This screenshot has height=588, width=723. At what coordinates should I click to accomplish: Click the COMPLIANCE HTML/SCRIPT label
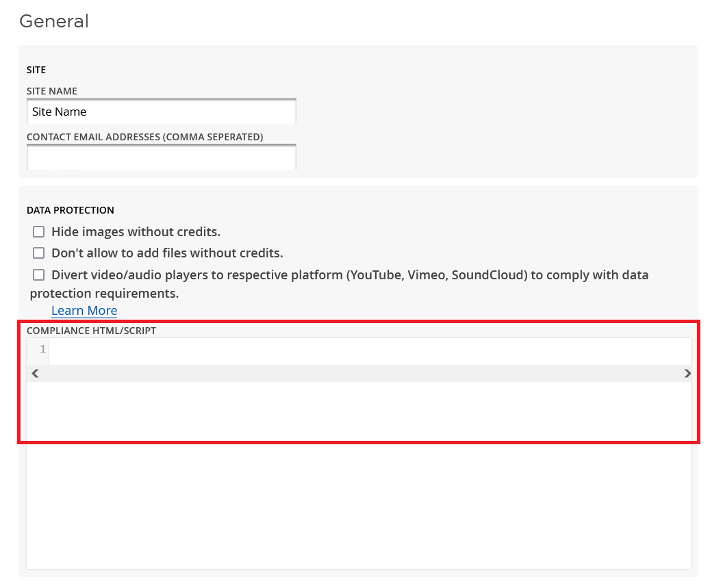pos(91,331)
